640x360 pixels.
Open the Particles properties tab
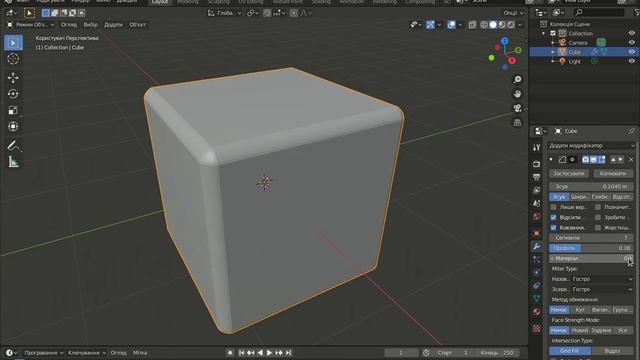(536, 259)
